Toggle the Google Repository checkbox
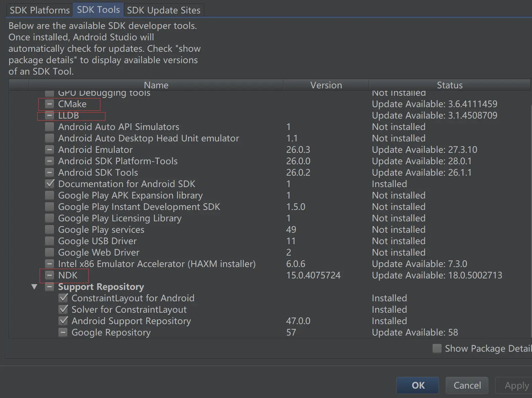The image size is (532, 398). [x=63, y=333]
